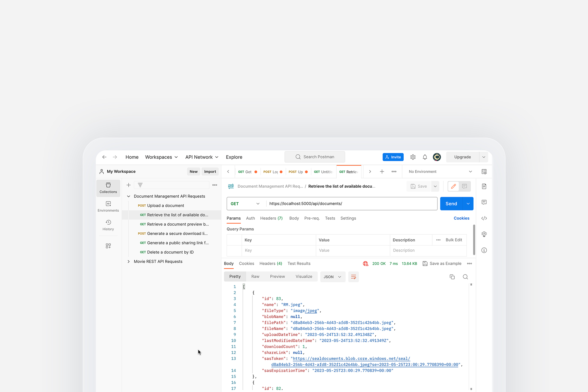Screen dimensions: 588x392
Task: Open the Upgrade dropdown arrow
Action: [x=484, y=157]
